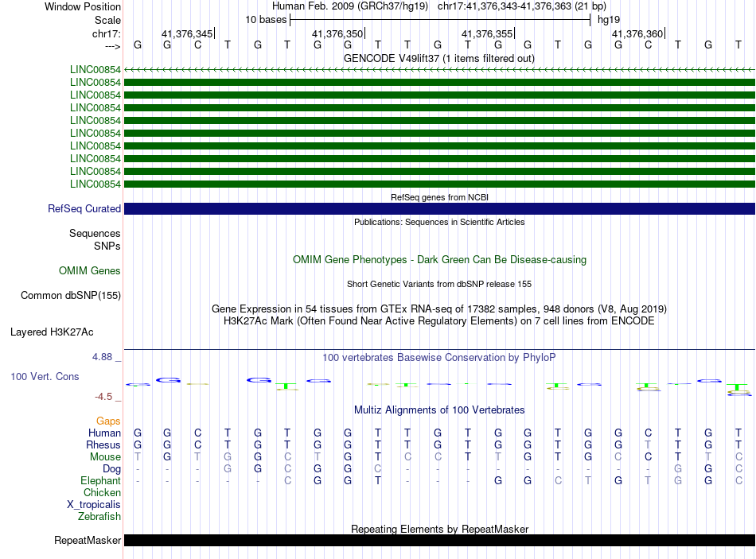Open Repeating Elements by RepeatMasker title
Screen dimensions: 756x559
(439, 529)
